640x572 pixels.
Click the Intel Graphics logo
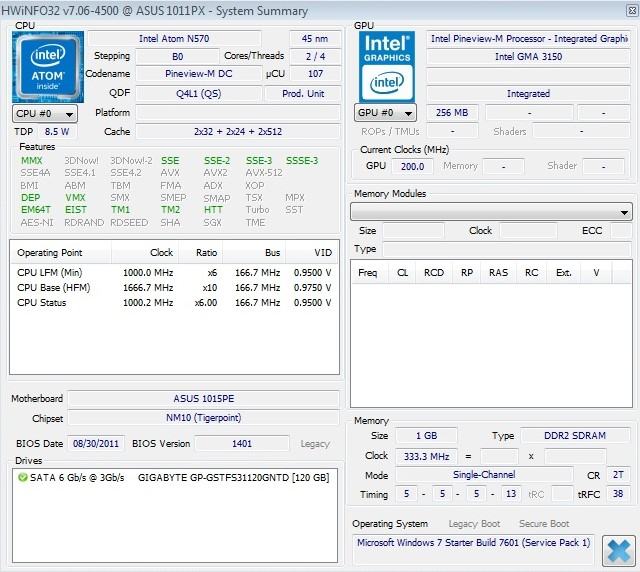tap(387, 66)
